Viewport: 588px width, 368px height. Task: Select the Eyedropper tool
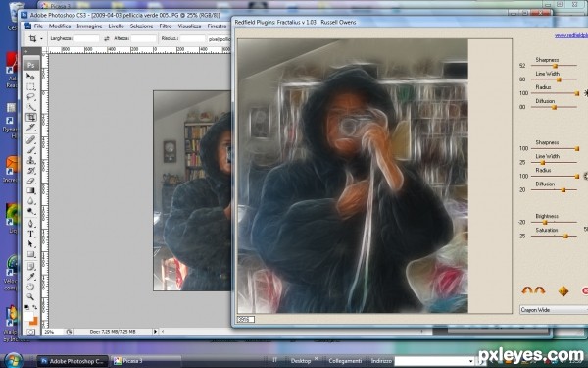click(30, 277)
